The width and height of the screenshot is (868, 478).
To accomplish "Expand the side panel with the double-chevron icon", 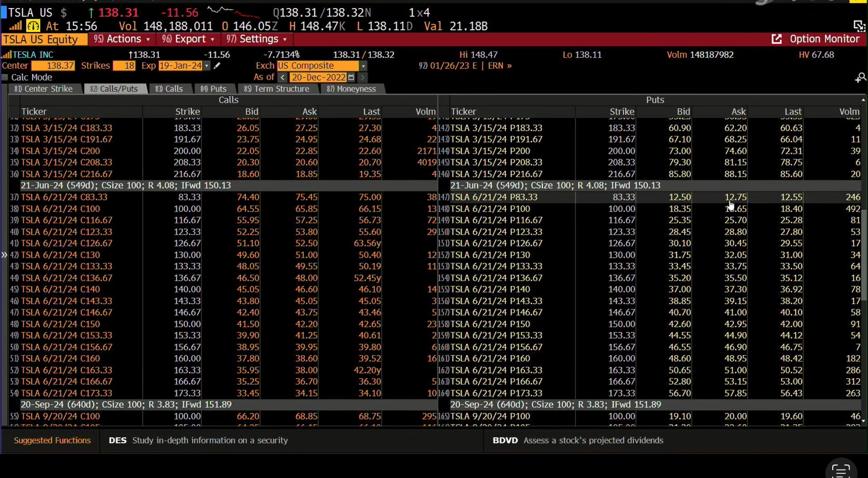I will tap(4, 255).
